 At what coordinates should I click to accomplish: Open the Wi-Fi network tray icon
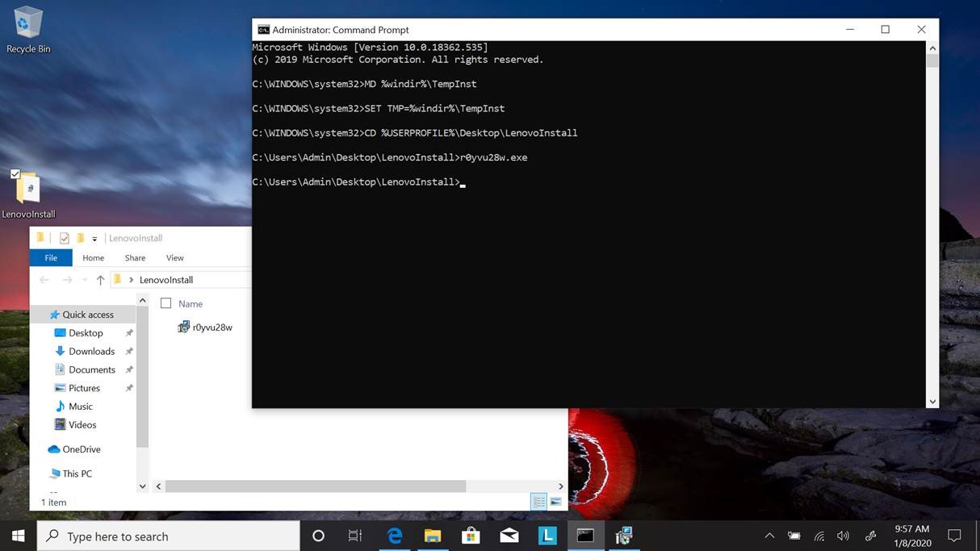(x=819, y=536)
